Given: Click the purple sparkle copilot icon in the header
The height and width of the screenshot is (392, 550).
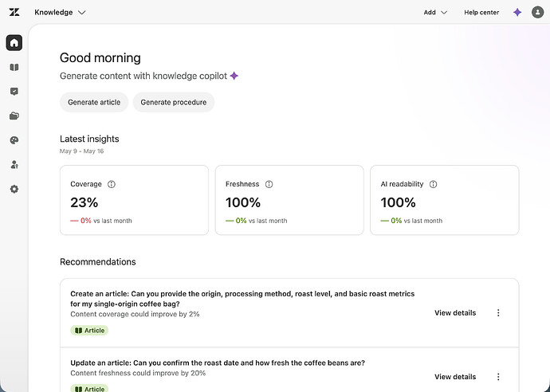Looking at the screenshot, I should pos(517,12).
